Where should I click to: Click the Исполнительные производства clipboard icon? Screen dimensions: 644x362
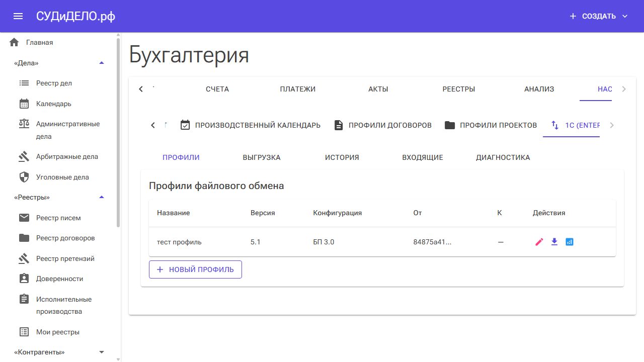(x=24, y=299)
